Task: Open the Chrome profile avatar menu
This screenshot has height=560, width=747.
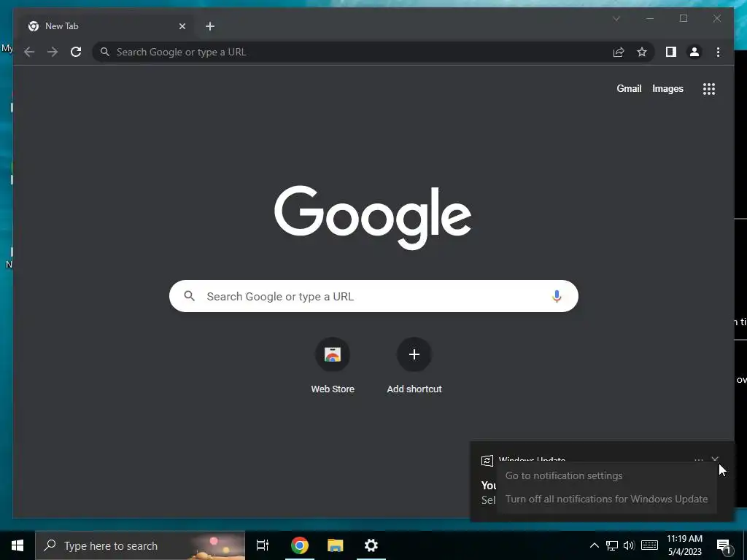Action: point(694,52)
